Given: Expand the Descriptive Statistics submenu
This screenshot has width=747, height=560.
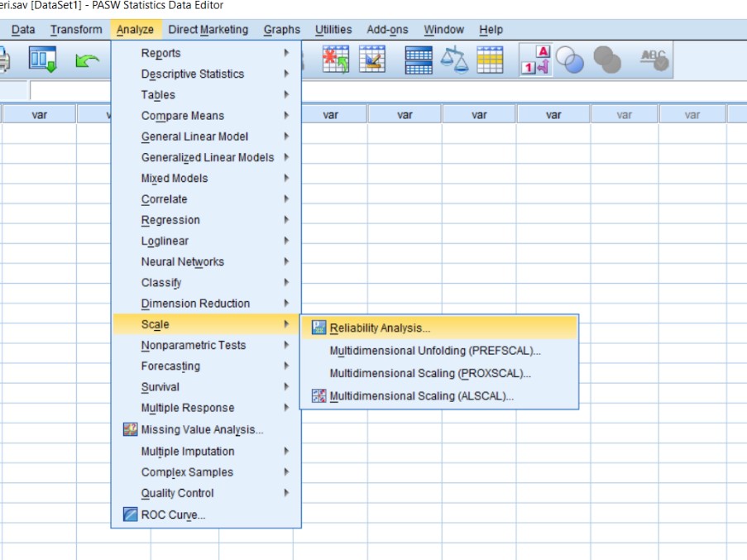Looking at the screenshot, I should point(193,74).
